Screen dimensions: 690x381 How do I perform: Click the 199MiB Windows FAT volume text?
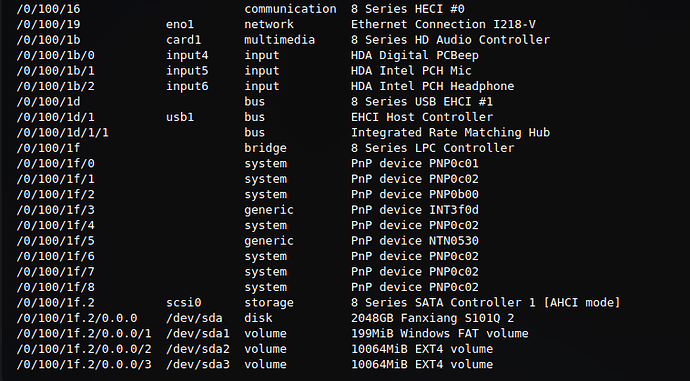(x=440, y=333)
